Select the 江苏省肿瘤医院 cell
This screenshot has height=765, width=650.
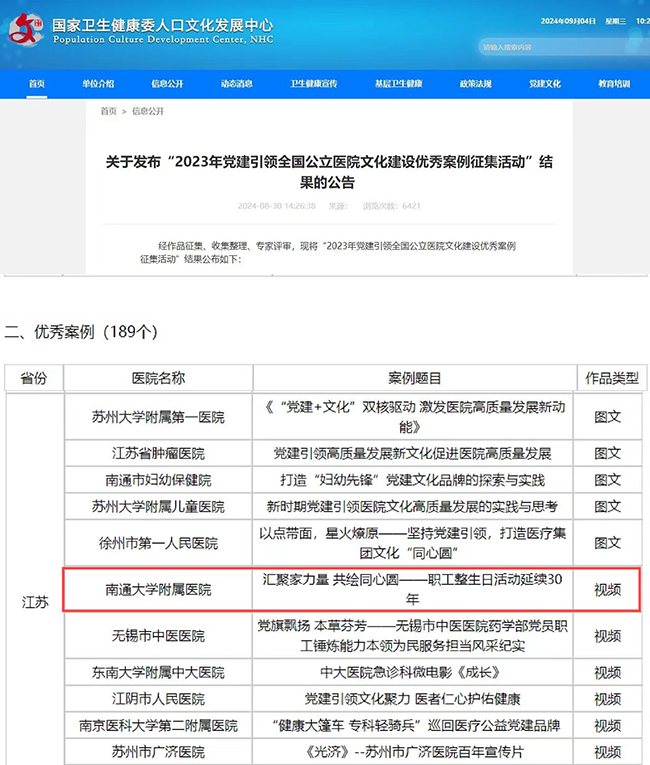[x=158, y=453]
